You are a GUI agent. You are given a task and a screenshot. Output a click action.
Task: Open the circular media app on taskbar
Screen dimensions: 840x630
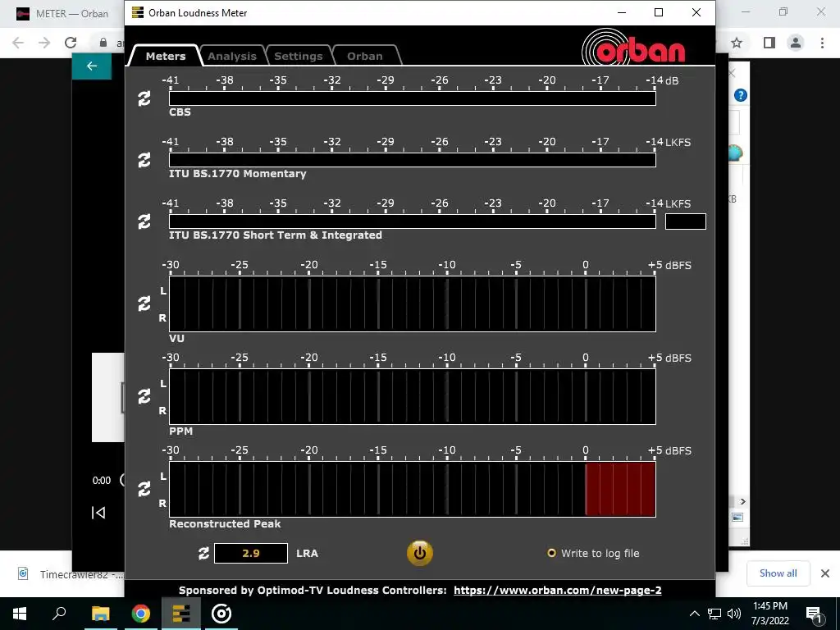tap(221, 614)
